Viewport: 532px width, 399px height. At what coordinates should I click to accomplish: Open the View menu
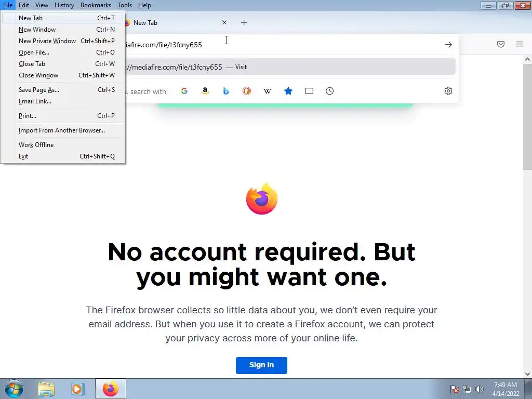(x=42, y=5)
